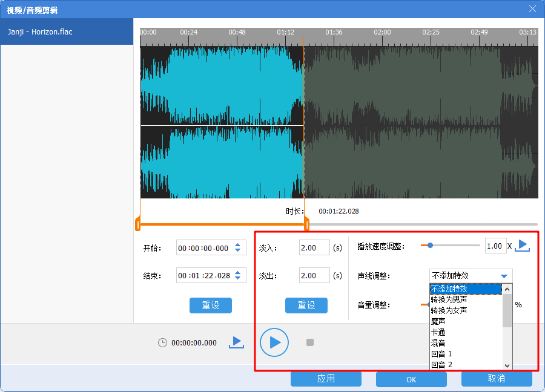Click the orange selection range bar below the waveform

222,224
